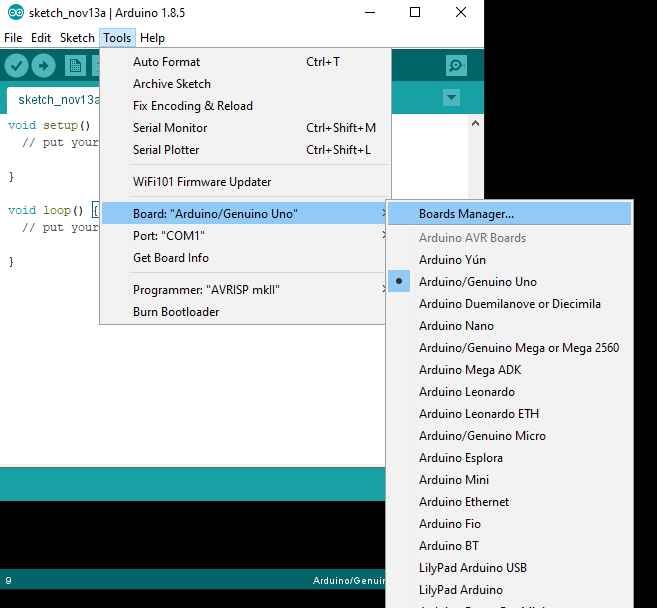The image size is (657, 608).
Task: Click the line number 9 in the status bar
Action: coord(8,580)
